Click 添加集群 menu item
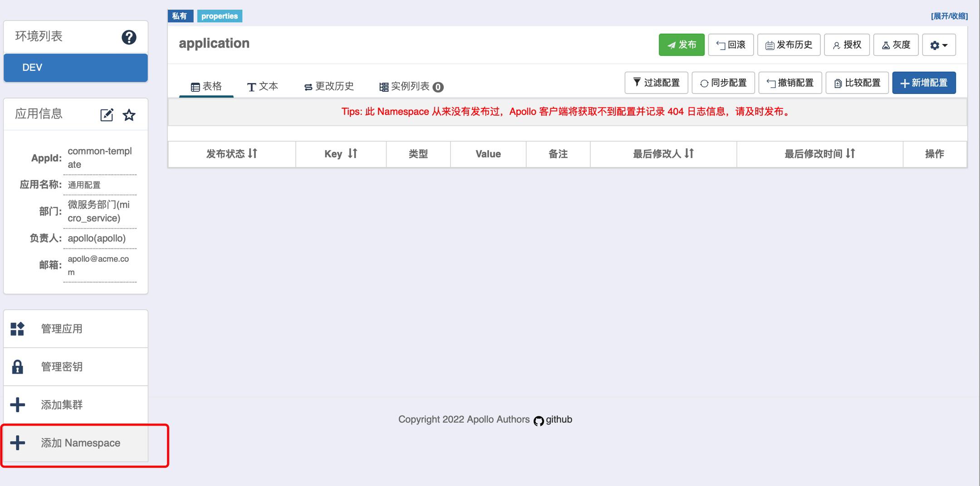This screenshot has height=486, width=980. click(x=76, y=405)
